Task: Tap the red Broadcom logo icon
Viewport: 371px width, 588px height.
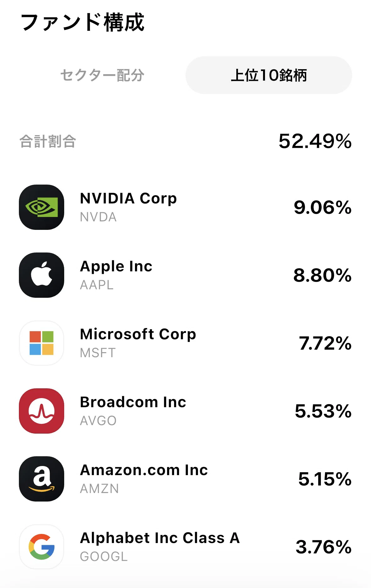Action: [x=42, y=411]
